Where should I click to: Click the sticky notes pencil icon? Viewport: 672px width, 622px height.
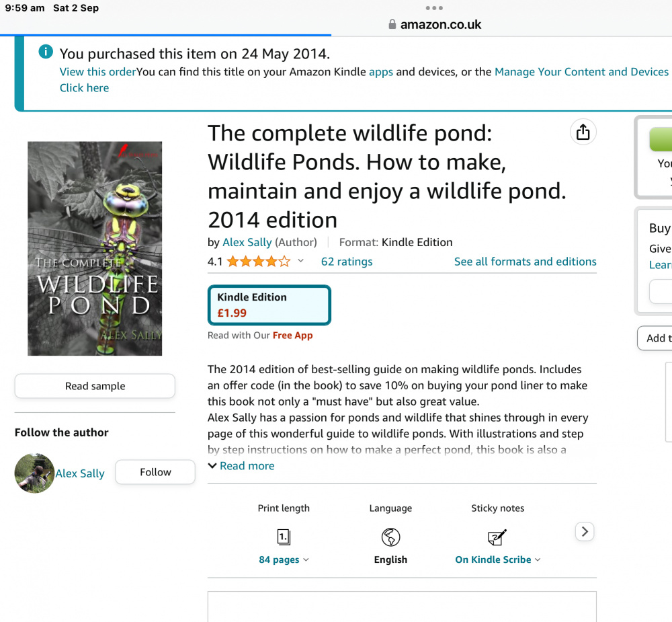(497, 537)
